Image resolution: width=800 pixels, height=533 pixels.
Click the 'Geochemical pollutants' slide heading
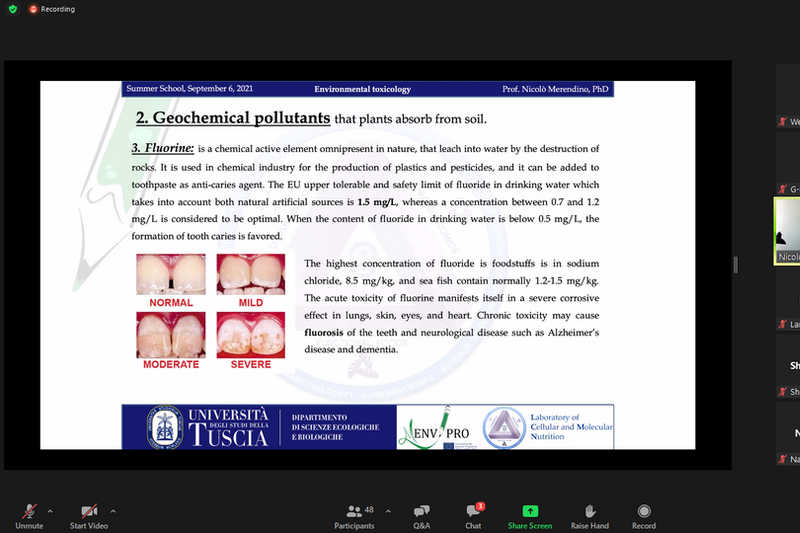(x=233, y=118)
